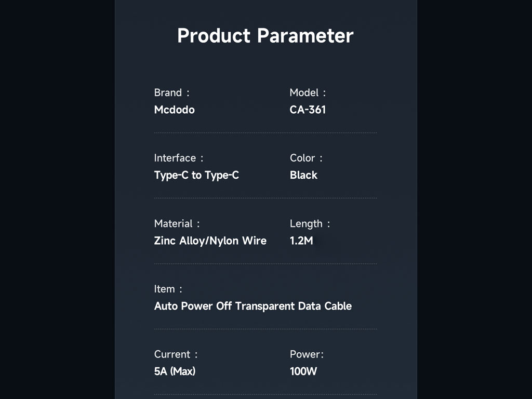Click the Product Parameter heading
532x399 pixels.
(265, 36)
